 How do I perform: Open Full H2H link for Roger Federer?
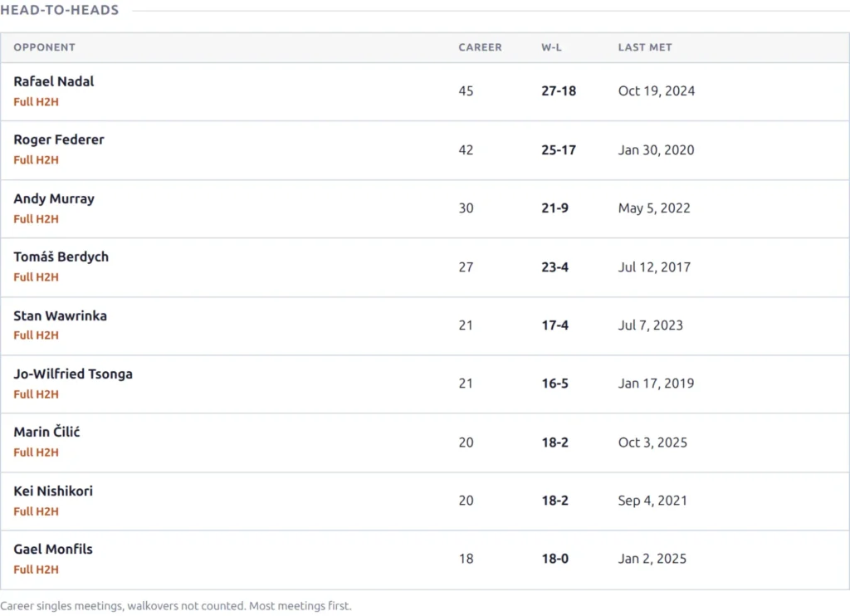point(36,160)
